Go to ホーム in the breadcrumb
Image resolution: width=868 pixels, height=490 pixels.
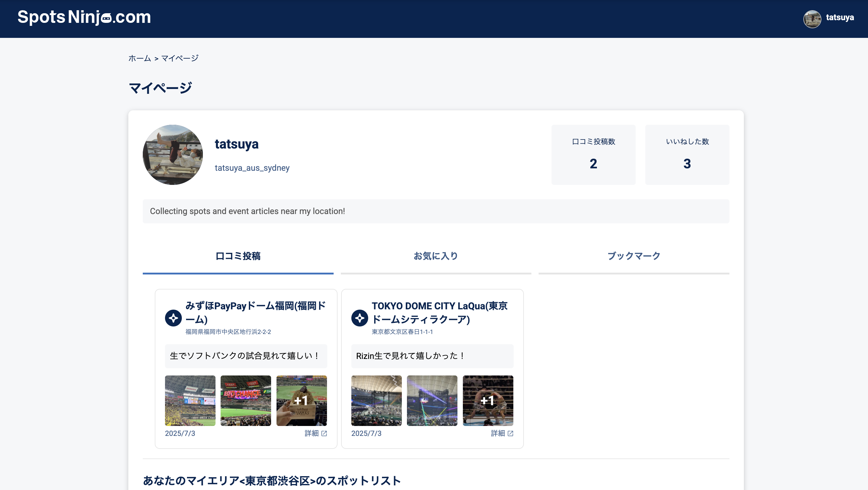[x=139, y=58]
